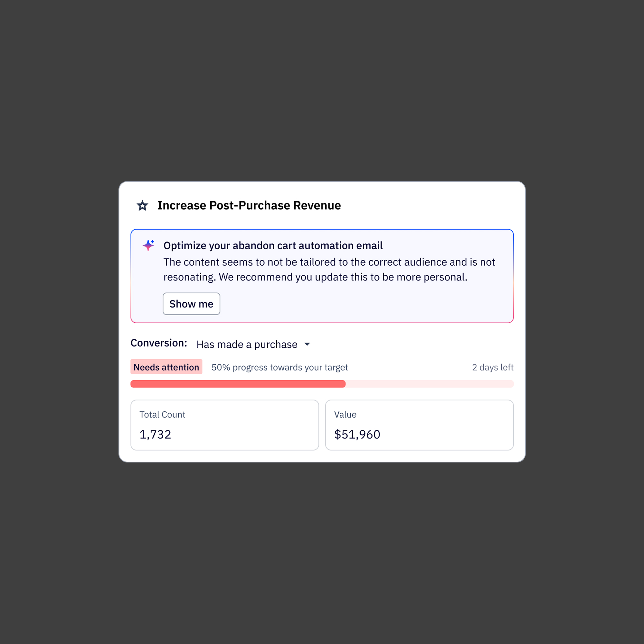Click 50% progress towards your target text
644x644 pixels.
pos(279,367)
